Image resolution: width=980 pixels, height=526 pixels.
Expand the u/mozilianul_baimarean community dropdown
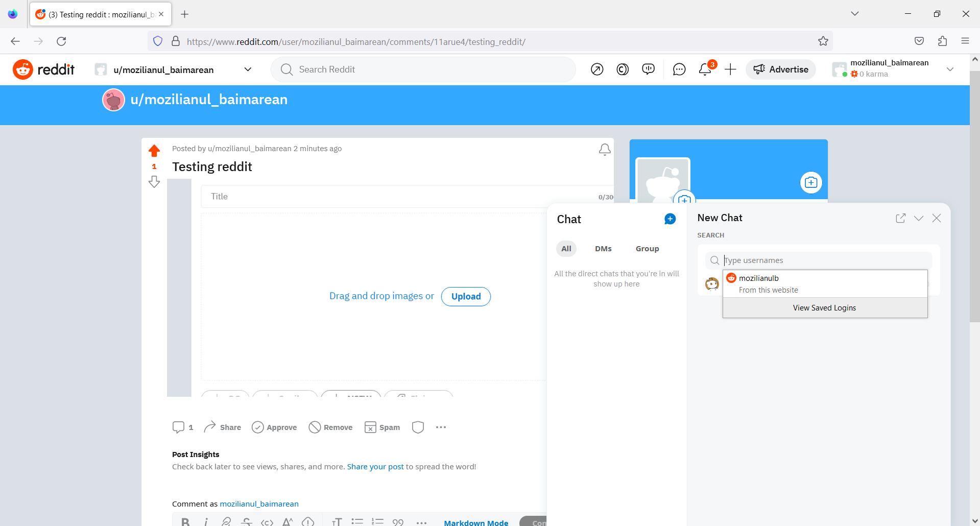click(x=248, y=69)
